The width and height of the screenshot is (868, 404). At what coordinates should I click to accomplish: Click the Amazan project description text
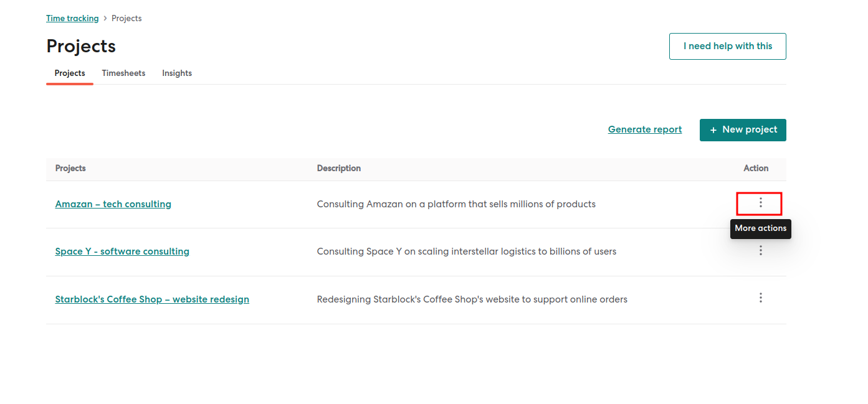[455, 204]
